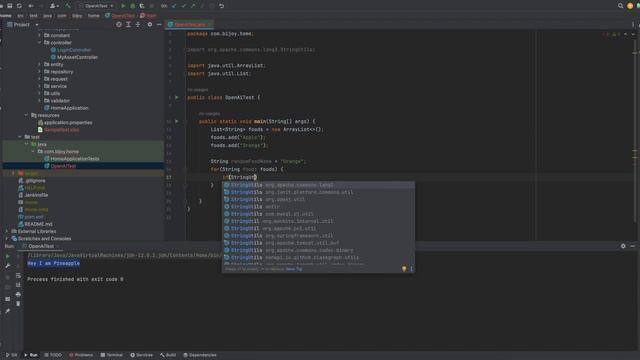The width and height of the screenshot is (640, 360).
Task: Click the Debug bug icon in the top toolbar
Action: (132, 6)
